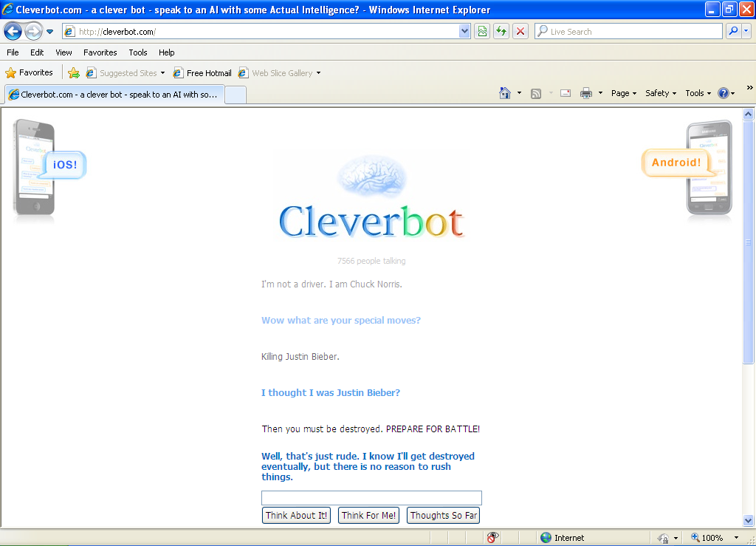Open Suggested Sites link
The image size is (756, 546).
coord(122,73)
